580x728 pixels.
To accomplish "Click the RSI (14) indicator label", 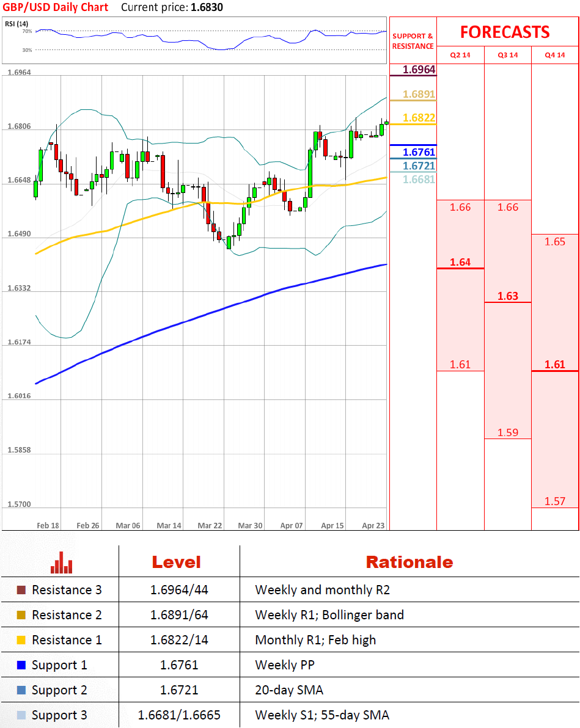I will pos(17,24).
